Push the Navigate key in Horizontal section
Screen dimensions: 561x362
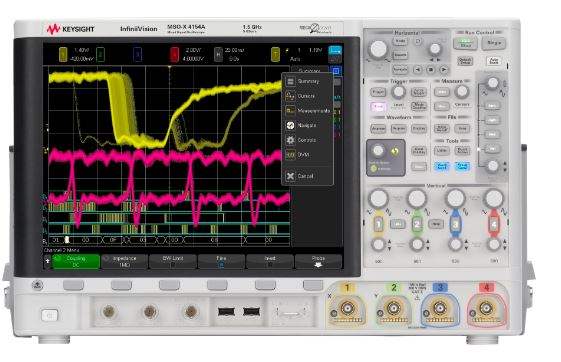pyautogui.click(x=400, y=69)
